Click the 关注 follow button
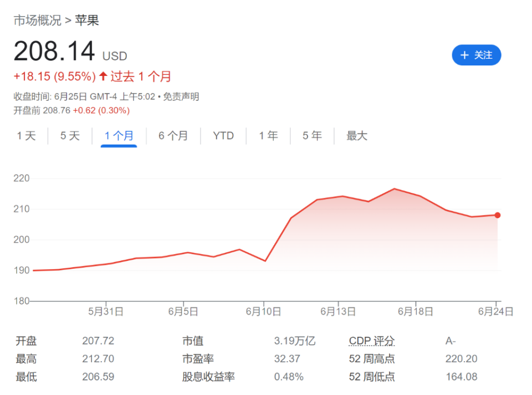Viewport: 532px width, 395px height. tap(477, 55)
